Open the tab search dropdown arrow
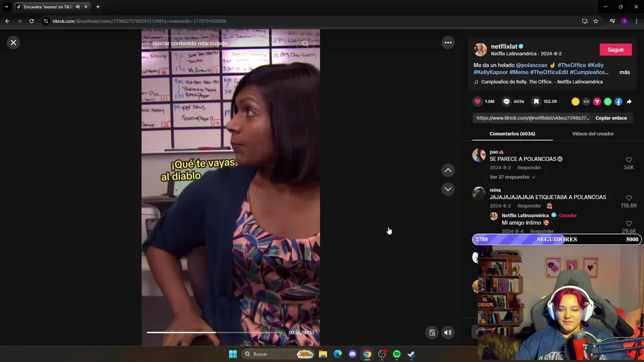Screen dimensions: 644x362 pyautogui.click(x=7, y=7)
